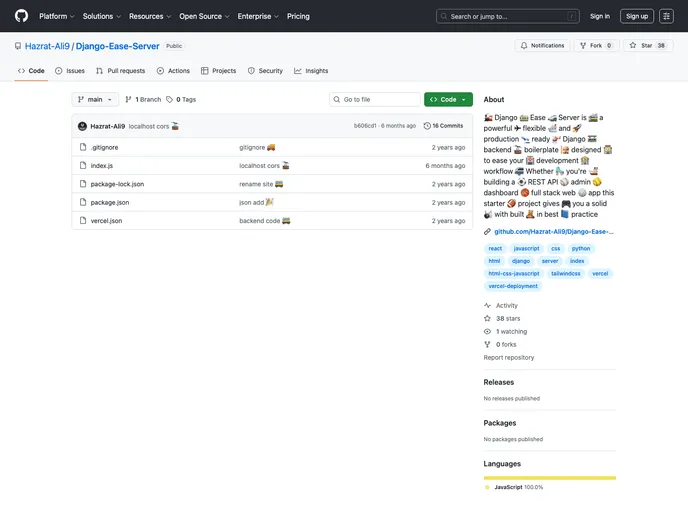The image size is (688, 512).
Task: Go to the Pricing page
Action: click(x=298, y=16)
